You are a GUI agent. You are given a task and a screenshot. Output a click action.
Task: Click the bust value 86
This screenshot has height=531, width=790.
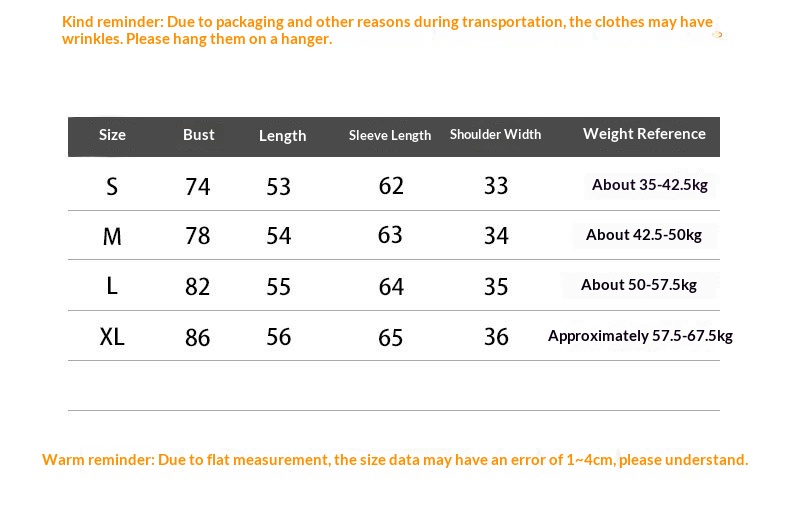(x=198, y=337)
